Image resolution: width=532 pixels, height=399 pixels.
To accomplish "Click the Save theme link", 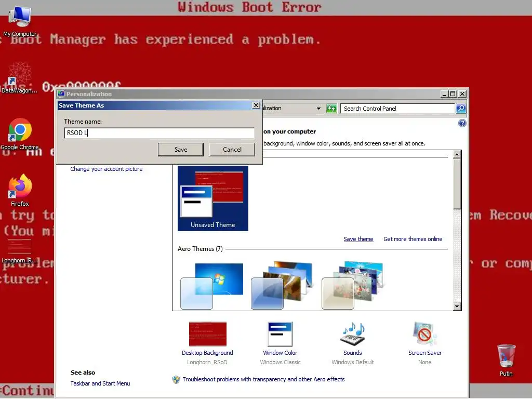I will 358,239.
